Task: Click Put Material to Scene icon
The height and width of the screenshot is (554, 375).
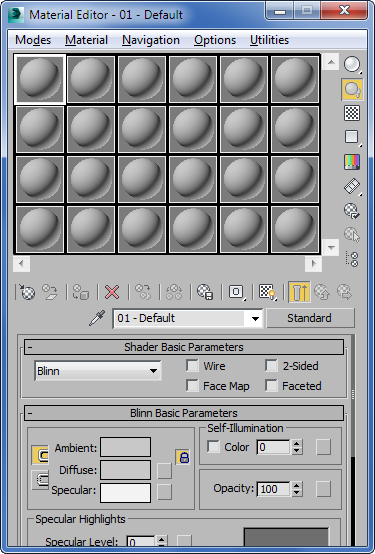Action: click(x=50, y=292)
